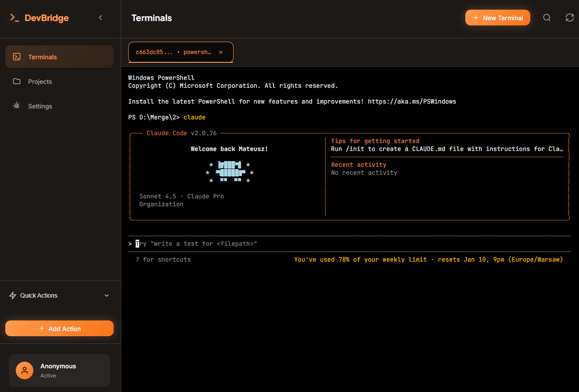Click the "Active" status under Anonymous
579x392 pixels.
pos(48,376)
